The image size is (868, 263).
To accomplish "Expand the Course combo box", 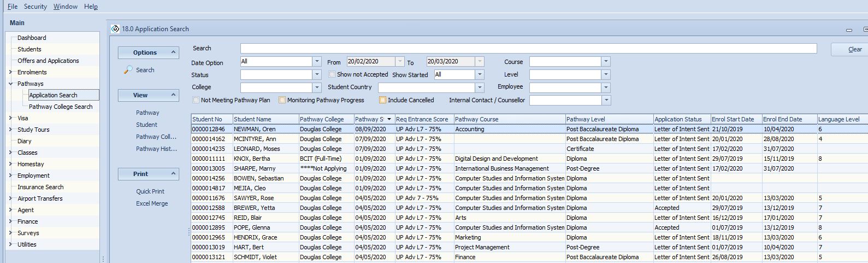I will click(x=605, y=62).
